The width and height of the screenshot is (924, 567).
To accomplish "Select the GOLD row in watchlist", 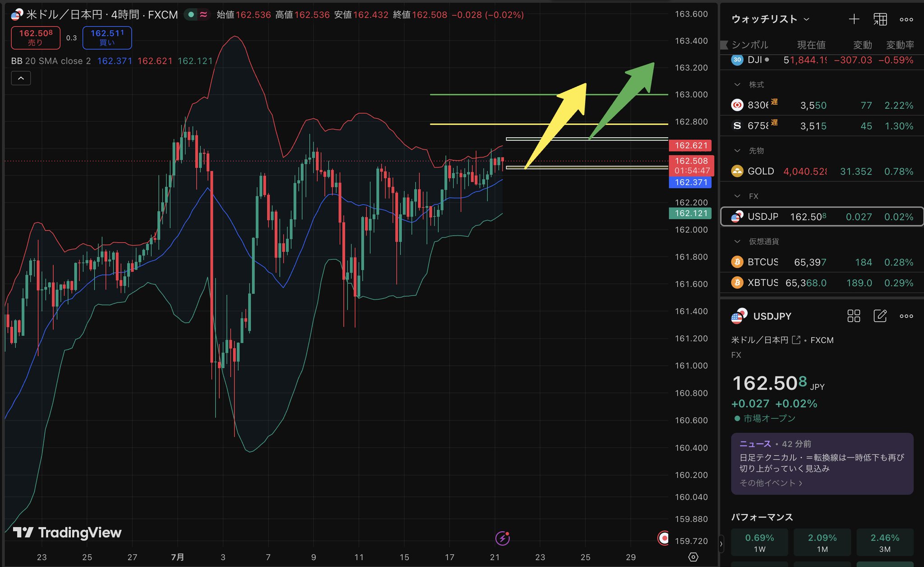I will click(822, 171).
